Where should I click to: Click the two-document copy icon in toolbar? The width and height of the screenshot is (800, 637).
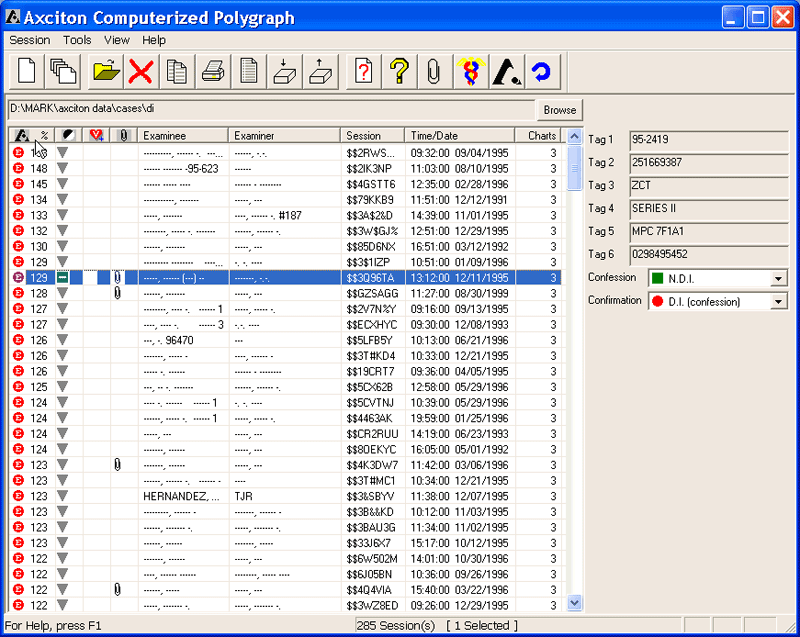pyautogui.click(x=177, y=71)
